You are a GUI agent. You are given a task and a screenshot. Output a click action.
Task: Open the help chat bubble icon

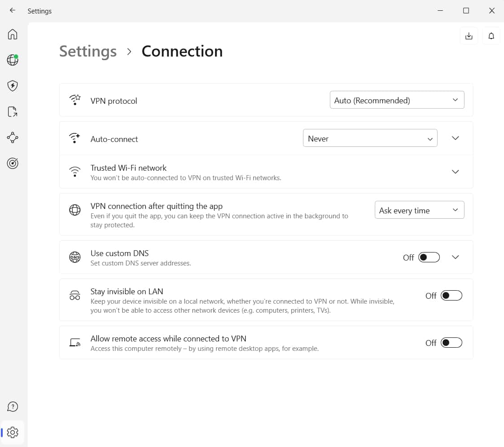coord(13,407)
